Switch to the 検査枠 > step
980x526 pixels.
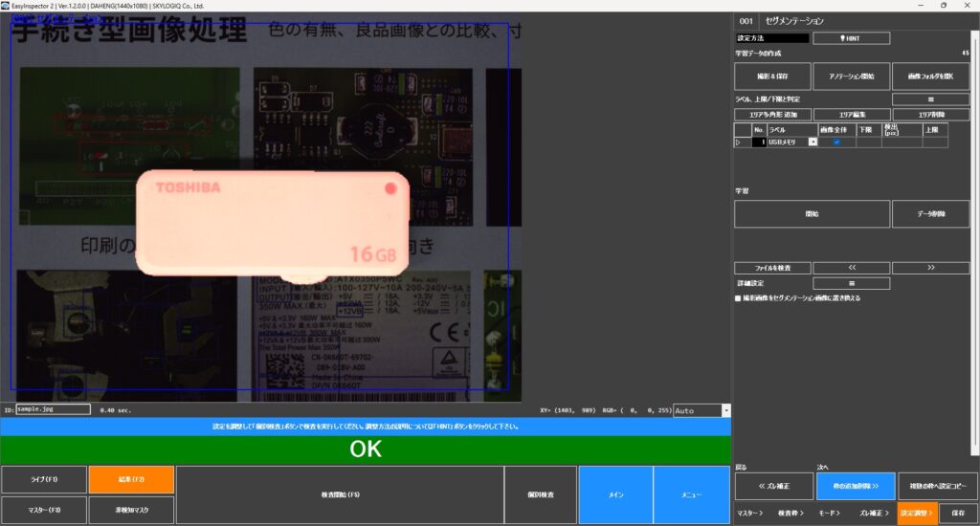pyautogui.click(x=791, y=513)
